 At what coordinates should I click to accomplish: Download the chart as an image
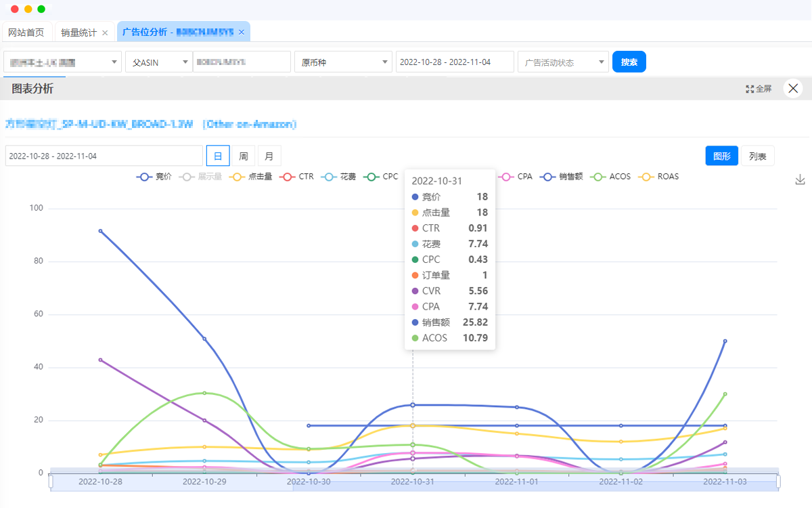coord(800,179)
